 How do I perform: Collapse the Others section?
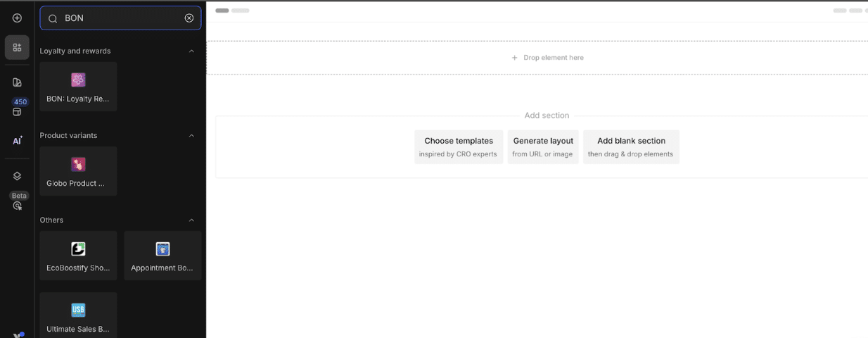[191, 220]
